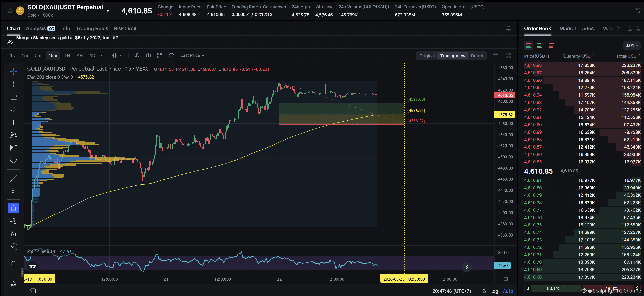644x296 pixels.
Task: Open the long position forecasting tool
Action: point(14,148)
